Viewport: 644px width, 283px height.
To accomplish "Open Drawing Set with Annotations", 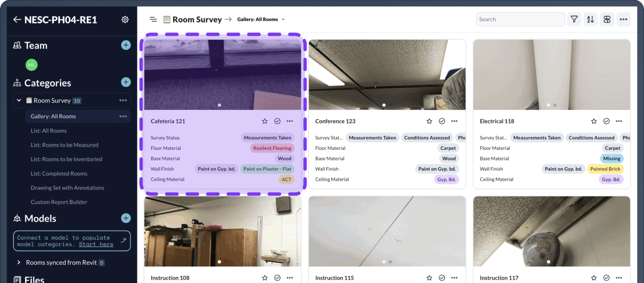I will point(67,188).
